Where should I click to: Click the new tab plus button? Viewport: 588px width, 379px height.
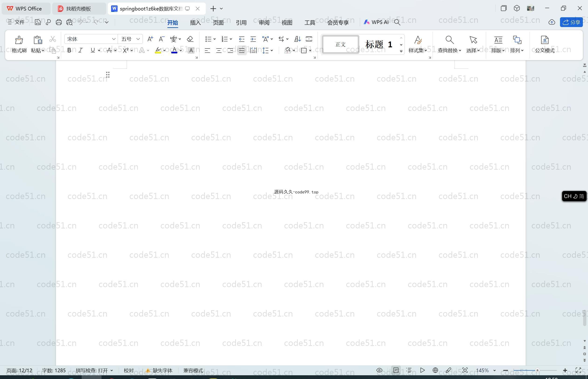coord(213,9)
